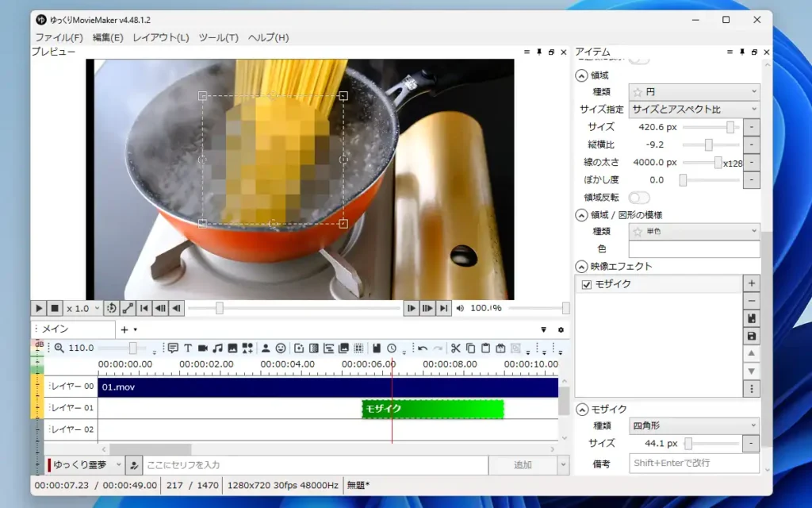This screenshot has height=508, width=812.
Task: Add a new video effect with the plus button
Action: point(752,283)
